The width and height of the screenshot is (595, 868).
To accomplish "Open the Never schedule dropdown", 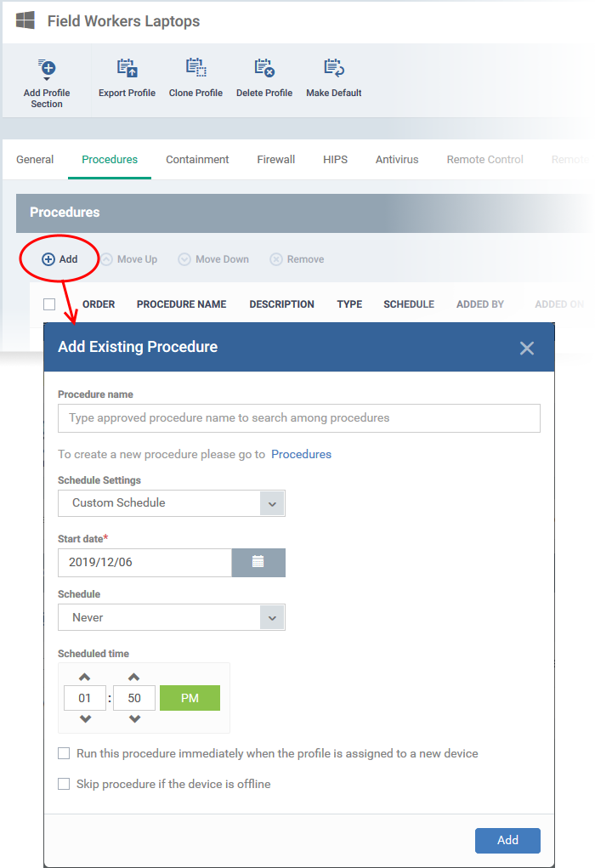I will 272,618.
